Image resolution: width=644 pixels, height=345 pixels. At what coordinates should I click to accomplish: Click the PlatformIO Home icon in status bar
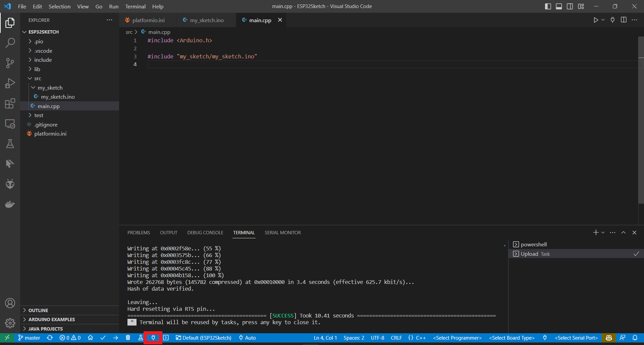click(x=90, y=338)
